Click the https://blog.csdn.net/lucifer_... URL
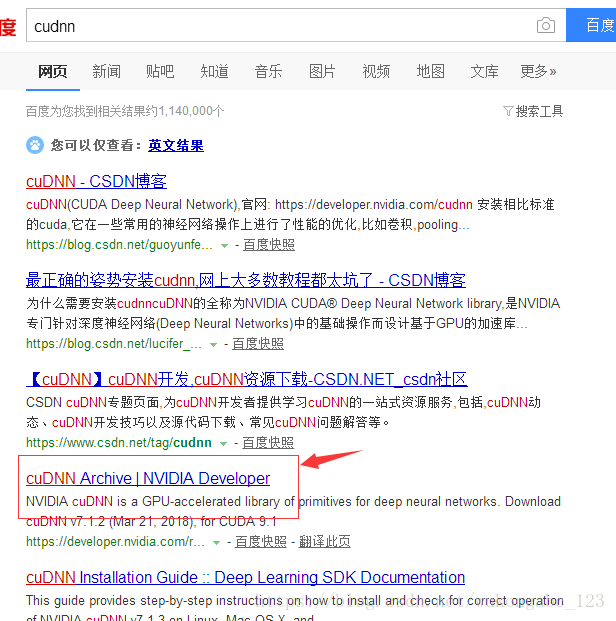Viewport: 616px width, 621px height. [x=114, y=344]
